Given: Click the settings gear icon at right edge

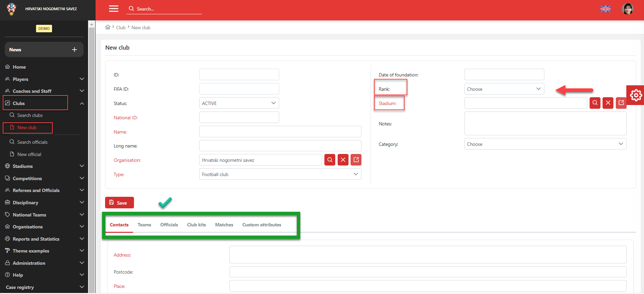Looking at the screenshot, I should click(x=636, y=95).
